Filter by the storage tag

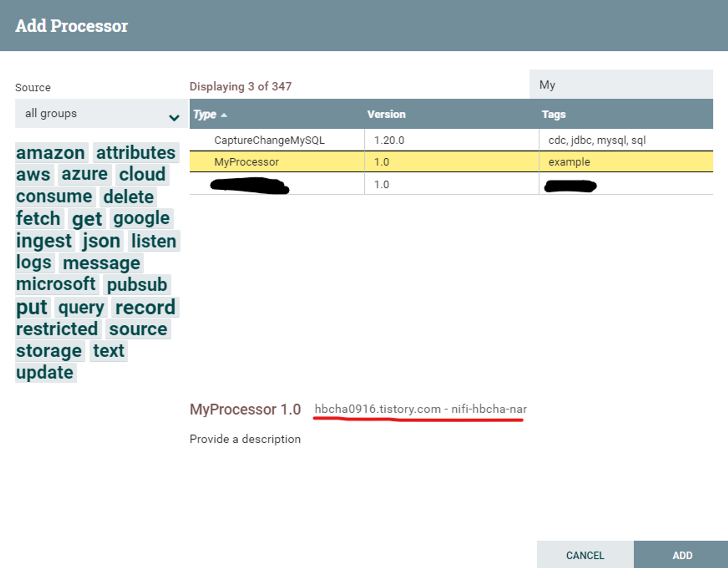click(x=49, y=351)
